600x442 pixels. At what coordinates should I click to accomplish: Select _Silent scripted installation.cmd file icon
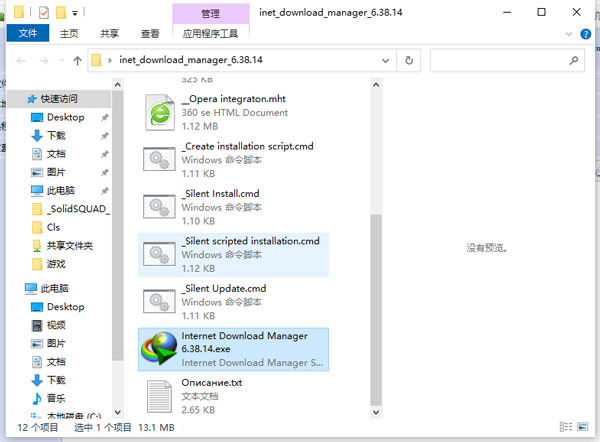[x=159, y=254]
